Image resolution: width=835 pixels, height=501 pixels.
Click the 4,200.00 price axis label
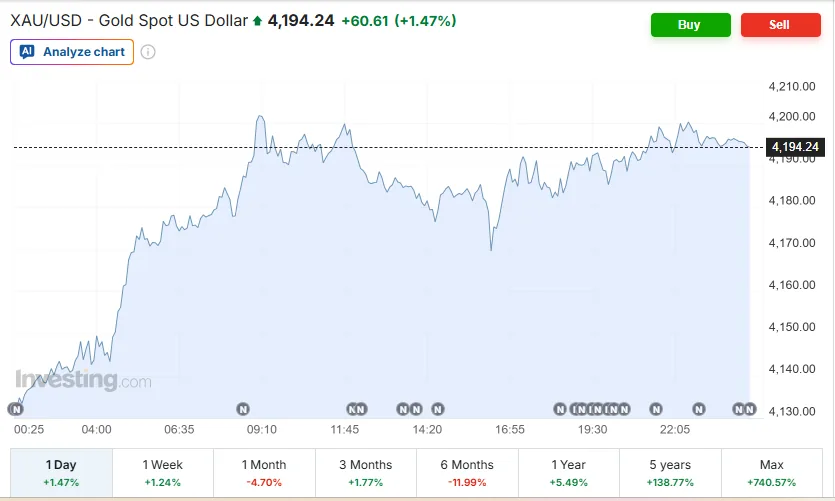click(x=792, y=117)
